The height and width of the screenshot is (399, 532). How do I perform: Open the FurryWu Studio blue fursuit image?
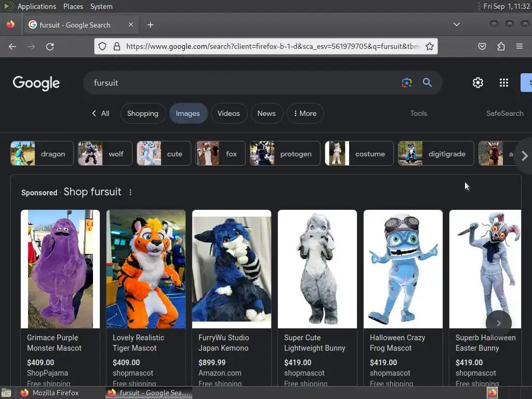(232, 269)
